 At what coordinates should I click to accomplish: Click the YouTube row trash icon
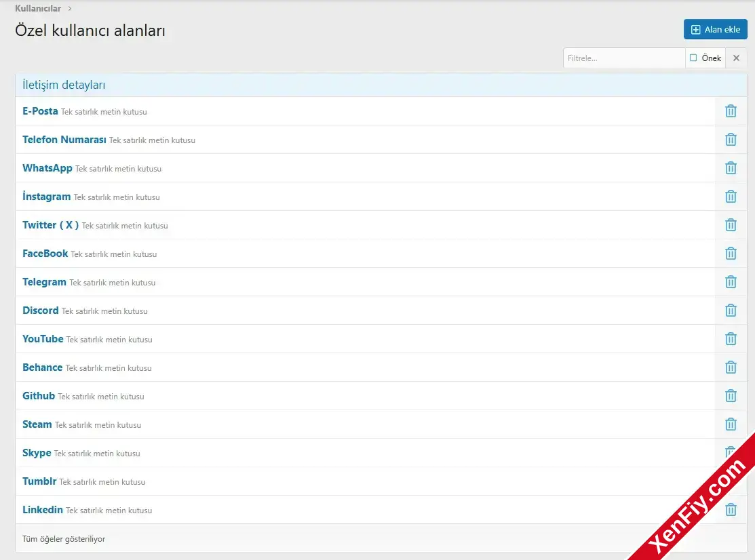tap(731, 339)
